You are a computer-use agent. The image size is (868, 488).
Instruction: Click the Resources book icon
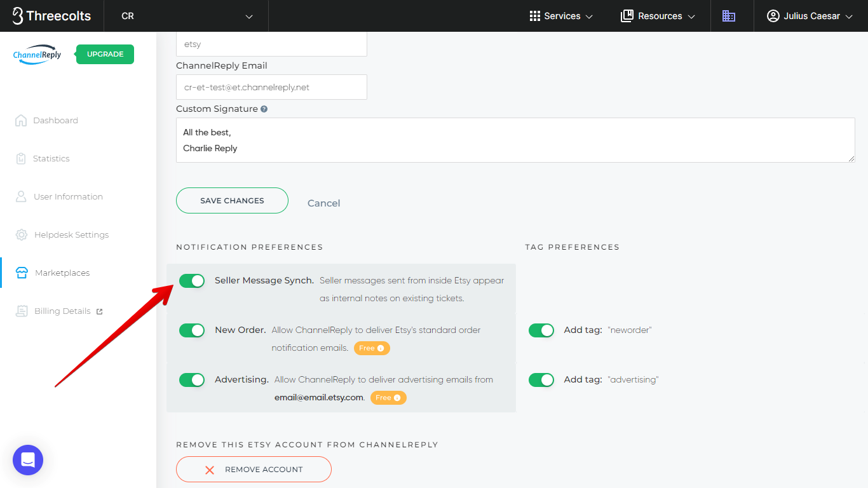627,16
